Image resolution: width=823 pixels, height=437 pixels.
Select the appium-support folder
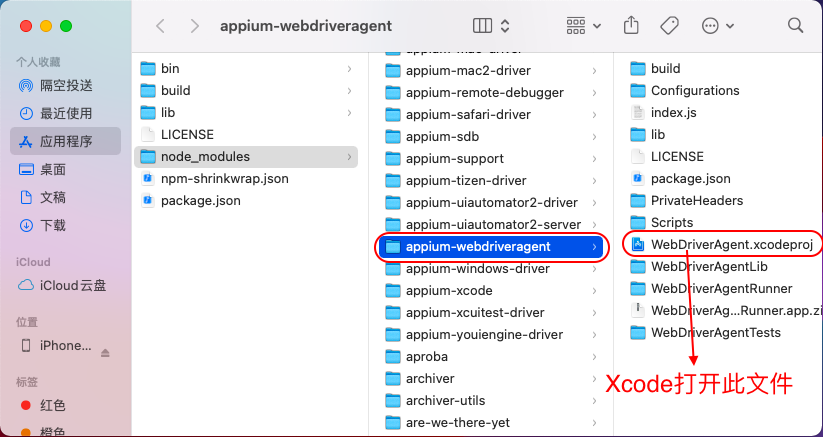[x=491, y=158]
